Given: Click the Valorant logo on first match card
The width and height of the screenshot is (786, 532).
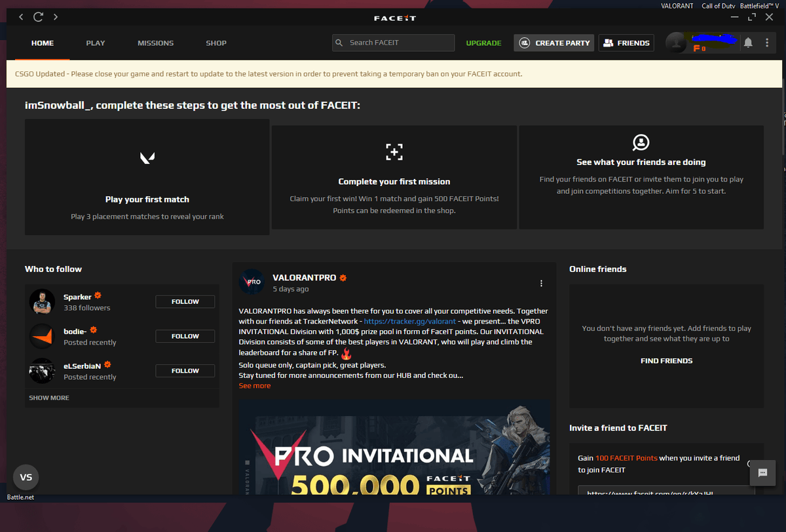Looking at the screenshot, I should (x=147, y=157).
